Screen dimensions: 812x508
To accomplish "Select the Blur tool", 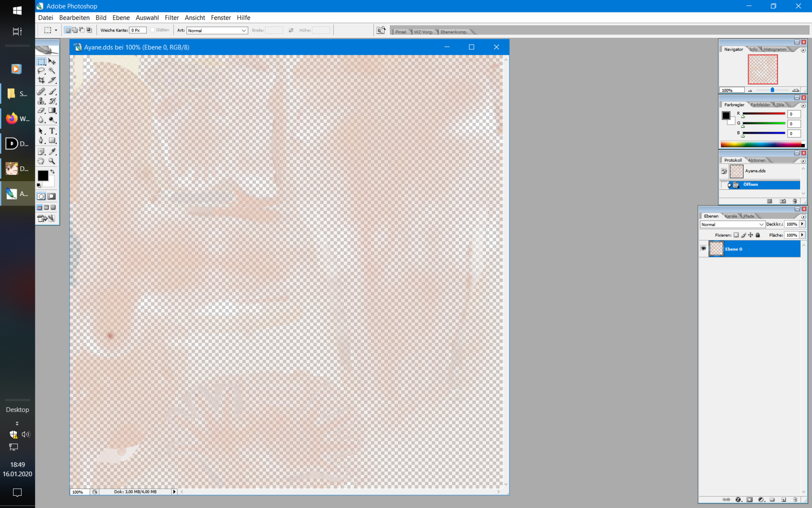I will click(41, 119).
